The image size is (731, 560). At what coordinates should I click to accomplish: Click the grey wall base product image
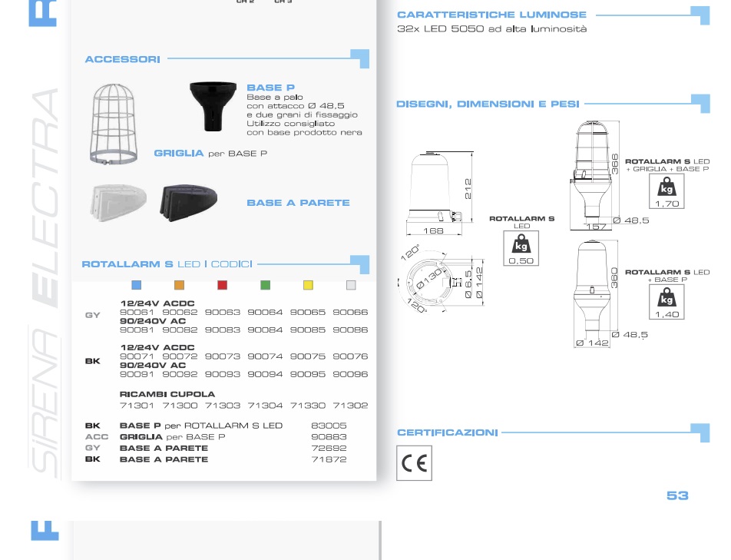[119, 201]
